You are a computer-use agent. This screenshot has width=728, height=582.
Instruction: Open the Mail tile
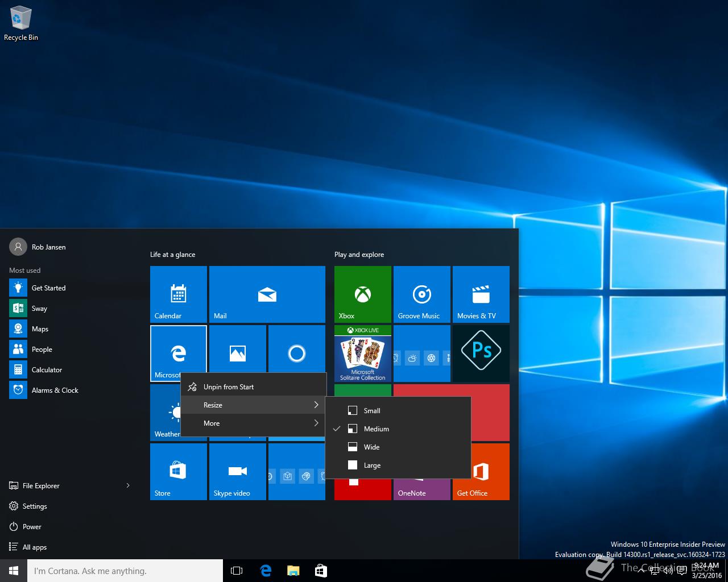267,294
